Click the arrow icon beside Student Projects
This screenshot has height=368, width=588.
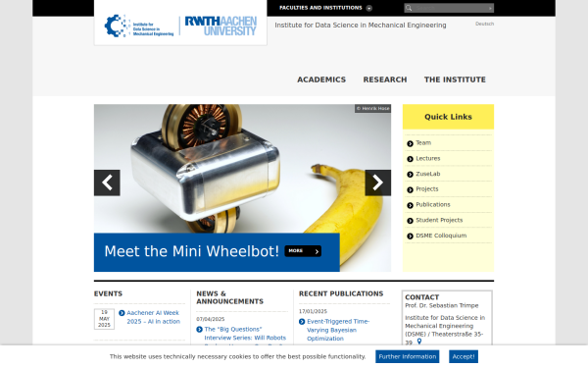coord(410,221)
